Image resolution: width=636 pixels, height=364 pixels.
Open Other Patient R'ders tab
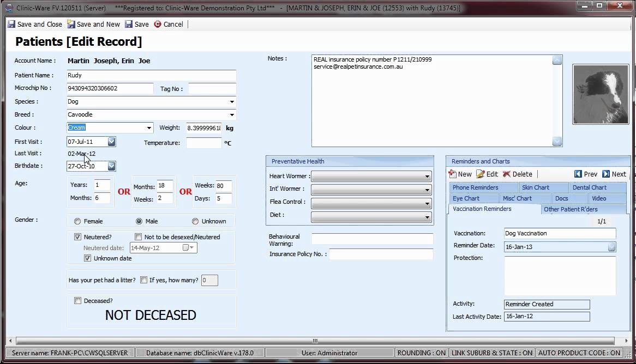pyautogui.click(x=584, y=209)
